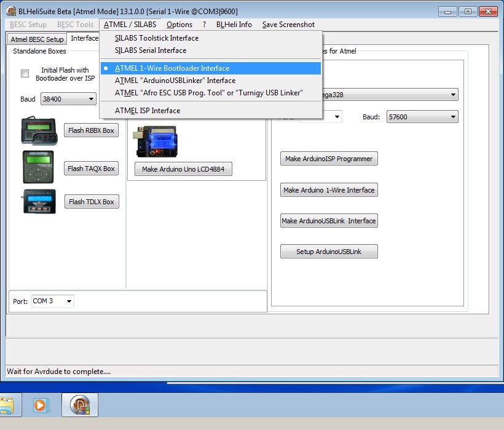Click Make Arduino 1-Wire Interface button
504x430 pixels.
click(329, 189)
